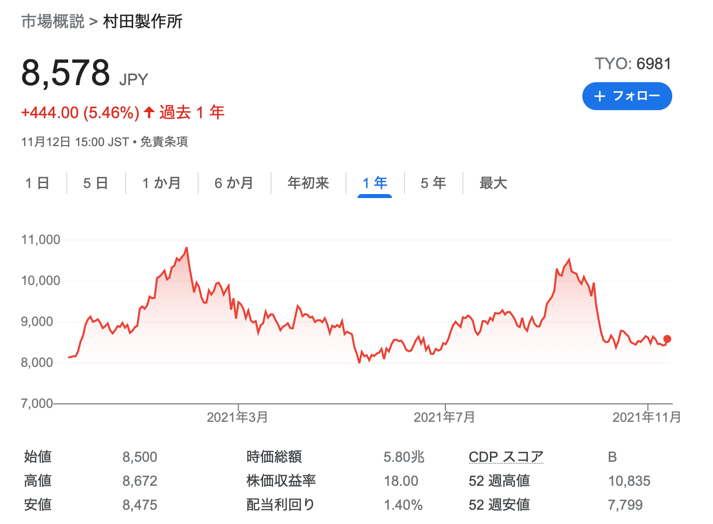Viewport: 713px width, 524px height.
Task: Click the TYO: 6981 ticker text
Action: pyautogui.click(x=633, y=64)
